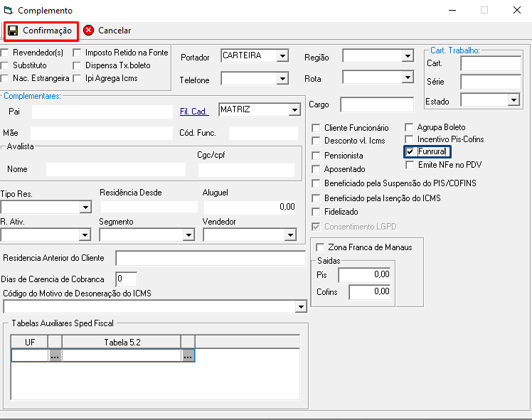This screenshot has width=532, height=420.
Task: Check Nac. Estrangeira option
Action: pyautogui.click(x=5, y=78)
